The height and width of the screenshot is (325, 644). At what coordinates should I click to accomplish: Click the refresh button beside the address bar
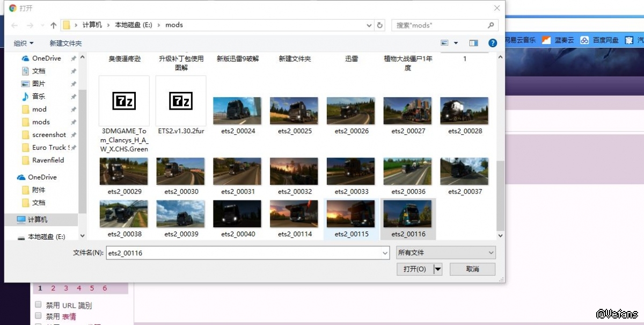pos(380,25)
